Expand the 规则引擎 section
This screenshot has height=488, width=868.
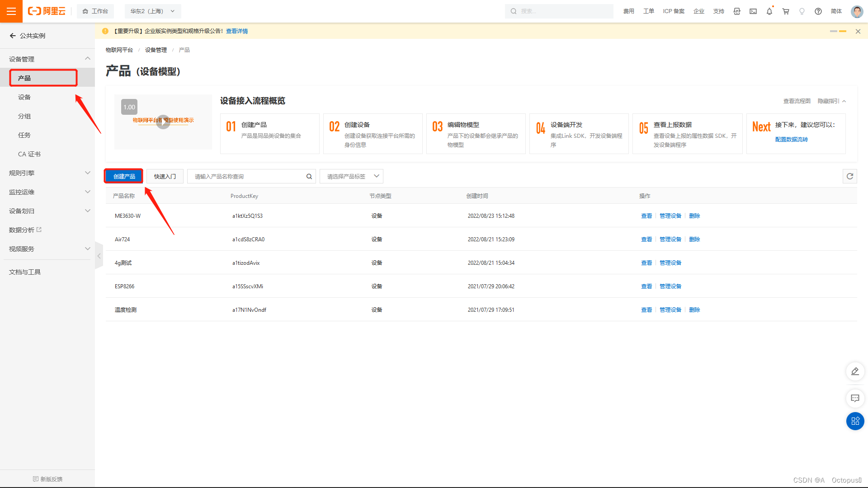click(x=88, y=173)
